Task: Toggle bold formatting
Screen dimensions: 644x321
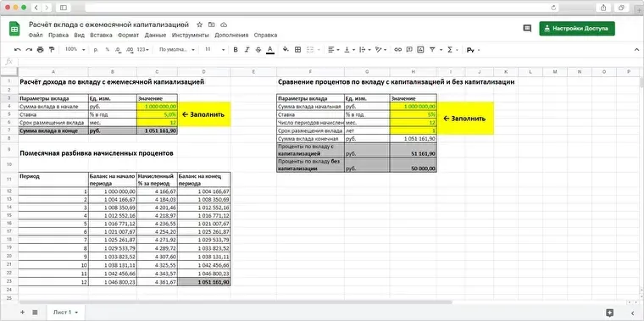Action: 236,50
